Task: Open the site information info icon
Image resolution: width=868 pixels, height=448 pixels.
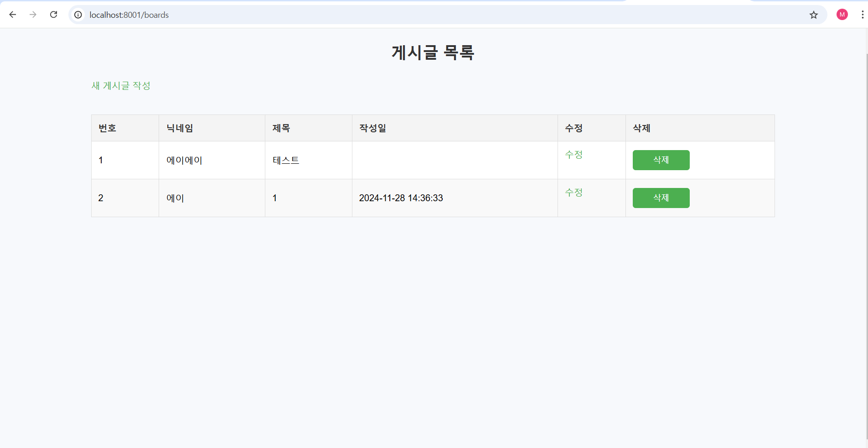Action: pos(77,15)
